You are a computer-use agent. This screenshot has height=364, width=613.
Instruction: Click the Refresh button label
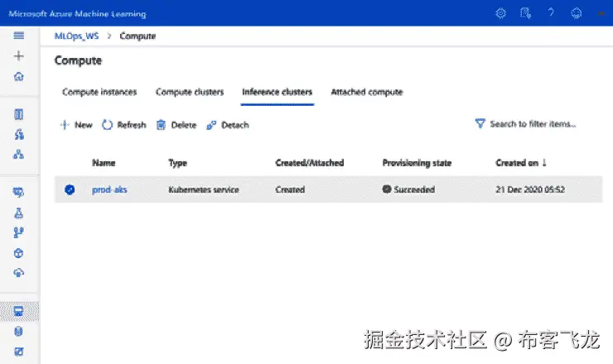pyautogui.click(x=132, y=125)
